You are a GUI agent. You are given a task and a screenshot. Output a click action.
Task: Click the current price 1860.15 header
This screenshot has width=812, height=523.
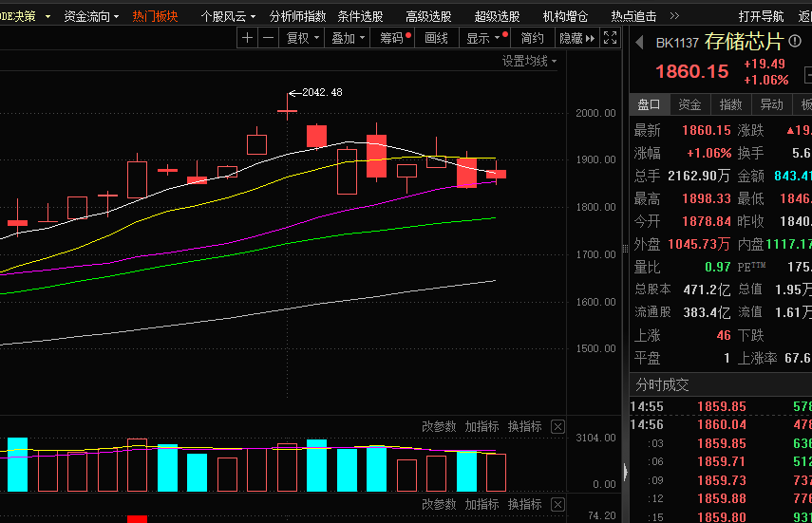[x=692, y=71]
